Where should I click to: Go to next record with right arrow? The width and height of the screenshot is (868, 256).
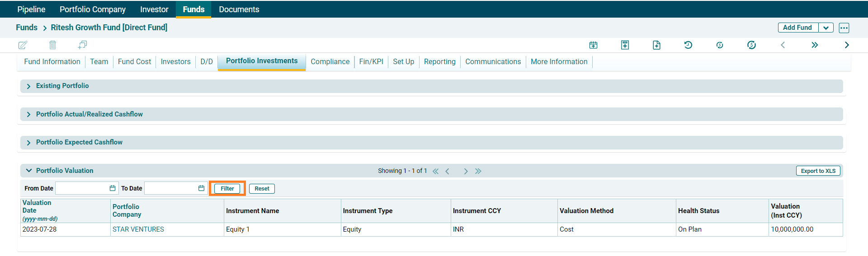point(846,45)
